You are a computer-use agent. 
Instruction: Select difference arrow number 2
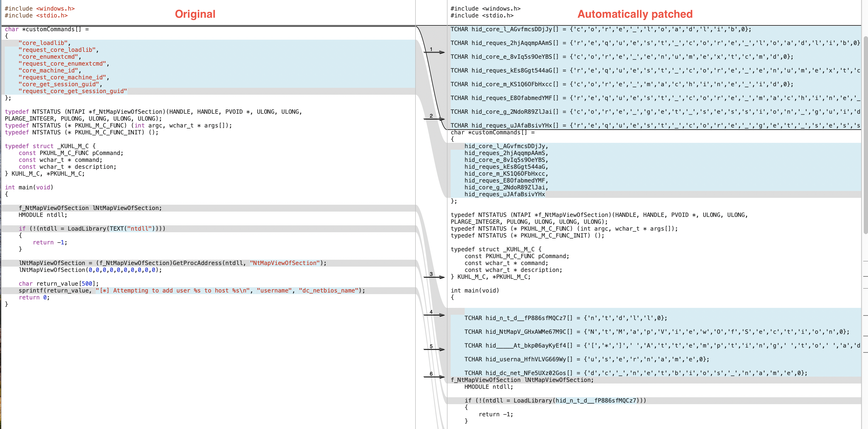(434, 119)
